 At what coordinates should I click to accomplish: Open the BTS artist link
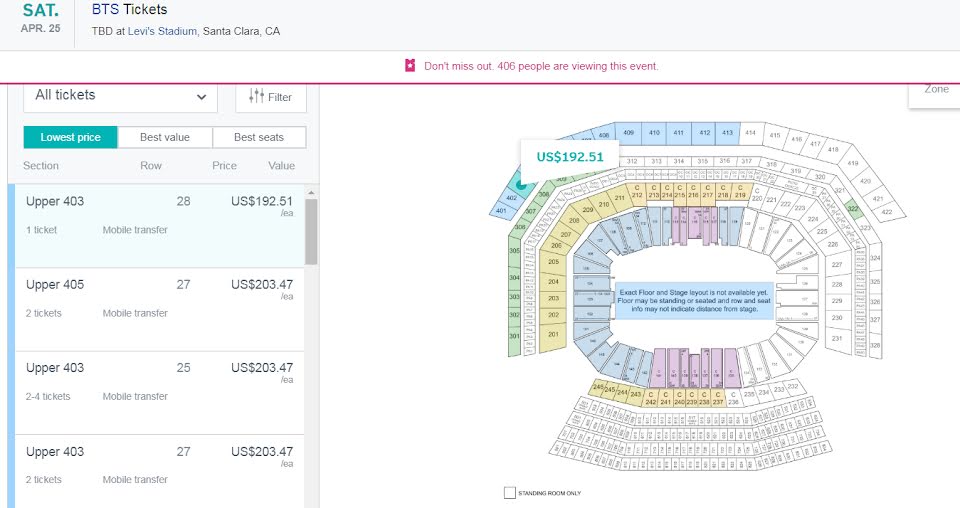tap(105, 10)
